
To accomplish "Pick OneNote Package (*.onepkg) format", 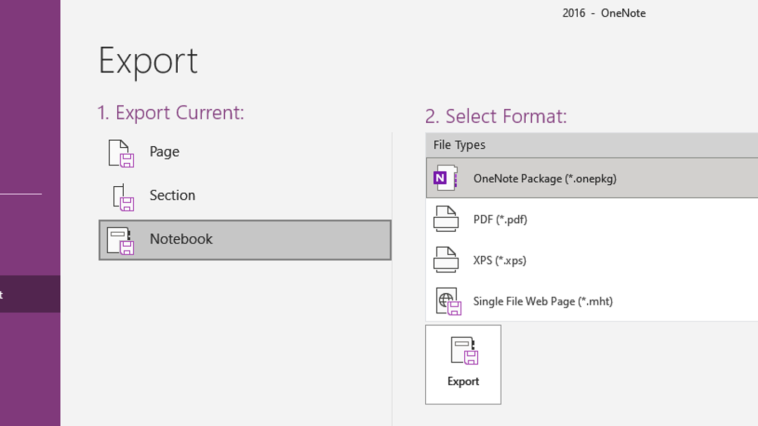I will (x=592, y=178).
